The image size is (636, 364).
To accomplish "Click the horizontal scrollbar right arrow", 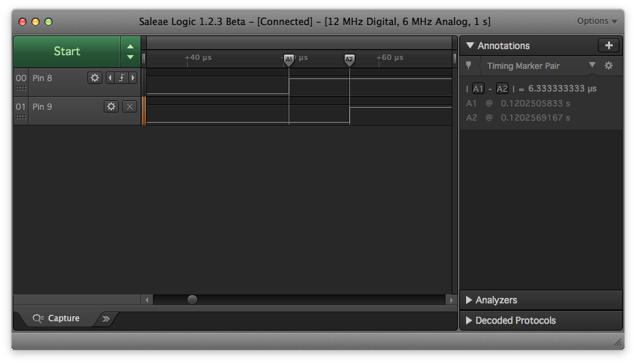I will [x=451, y=300].
